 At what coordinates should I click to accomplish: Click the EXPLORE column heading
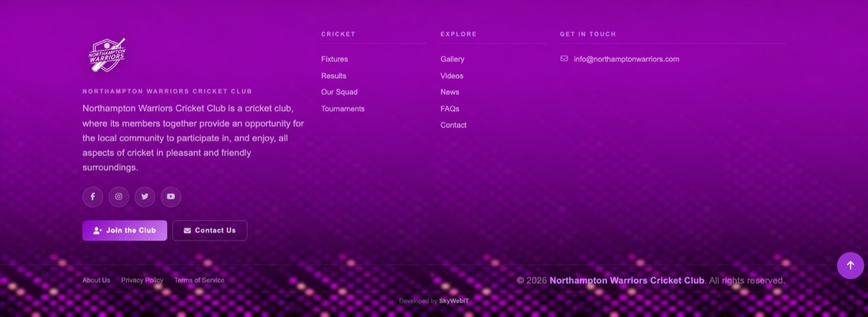(459, 34)
